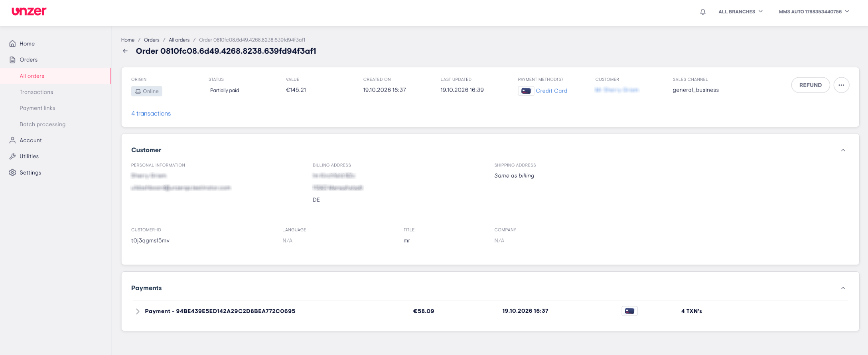Viewport: 868px width, 355px height.
Task: Click the Home sidebar icon
Action: point(13,43)
